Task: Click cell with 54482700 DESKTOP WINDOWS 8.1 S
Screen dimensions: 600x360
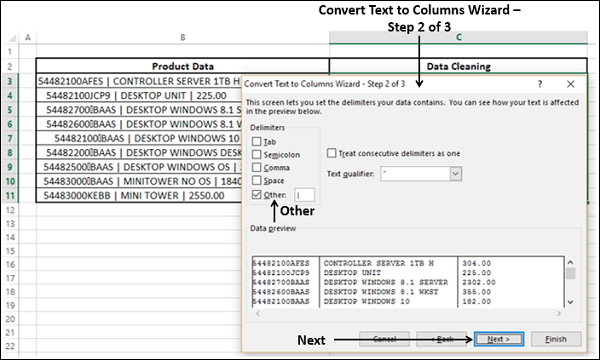Action: [x=139, y=110]
